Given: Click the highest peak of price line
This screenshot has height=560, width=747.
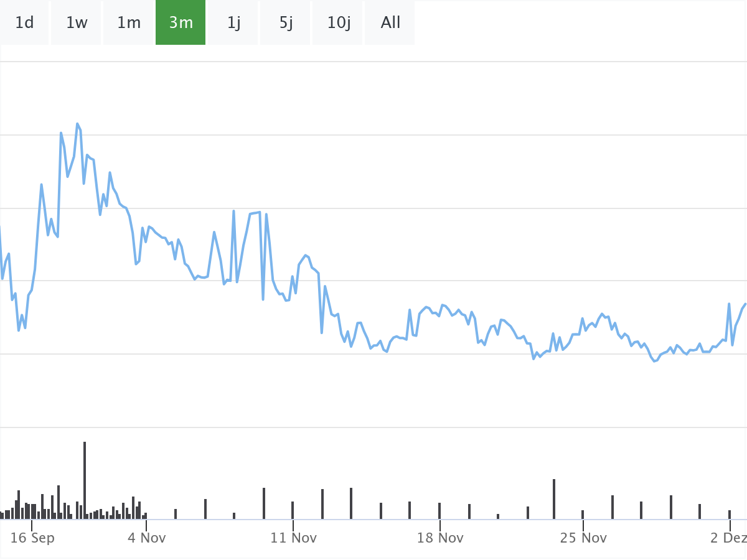Looking at the screenshot, I should [77, 124].
